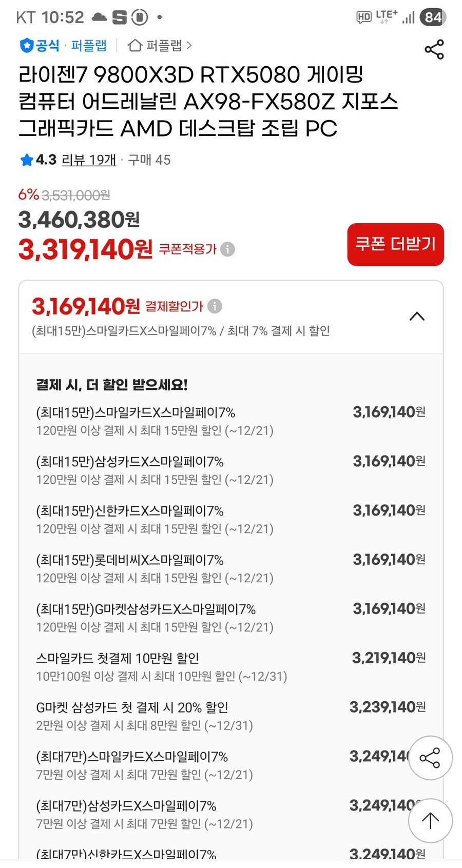The image size is (462, 868).
Task: Tap the home icon beside 퍼플랩
Action: [x=134, y=46]
